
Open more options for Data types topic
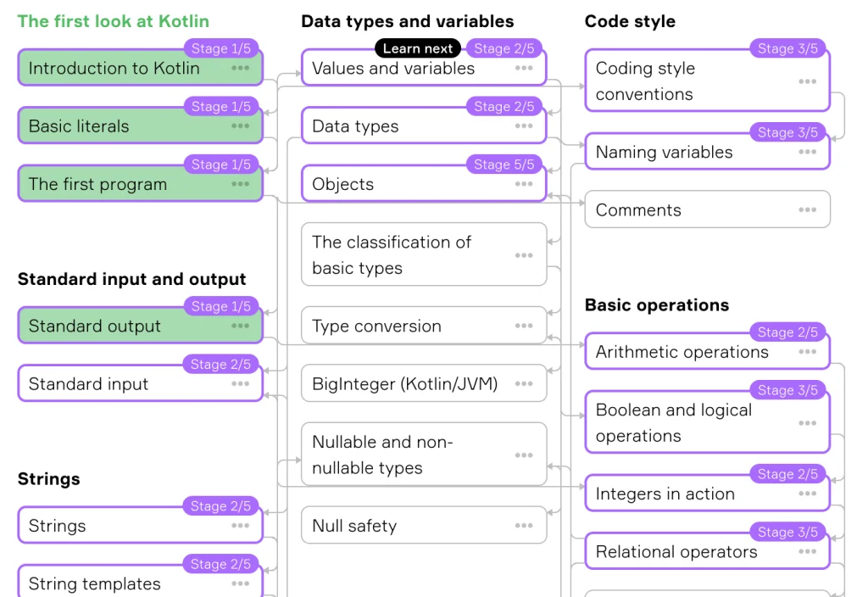(x=524, y=126)
